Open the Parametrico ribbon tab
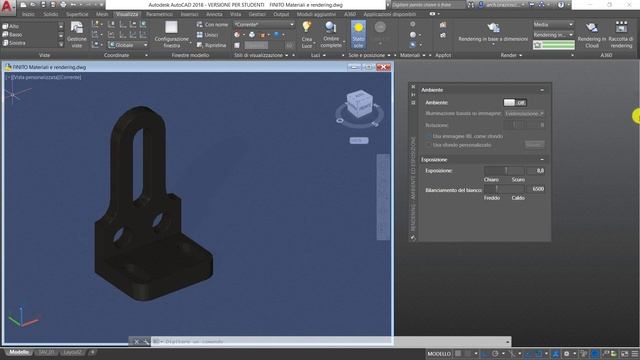The height and width of the screenshot is (360, 640). pos(159,14)
